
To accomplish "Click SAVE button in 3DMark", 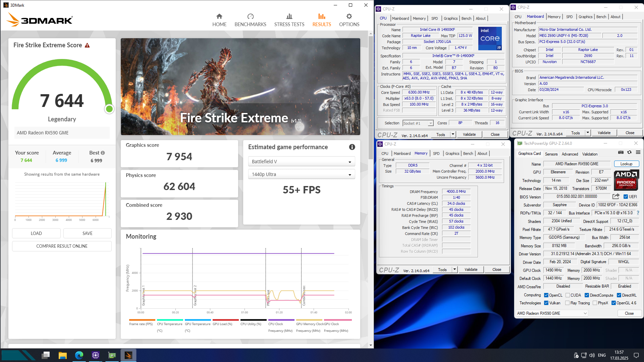I will (88, 233).
